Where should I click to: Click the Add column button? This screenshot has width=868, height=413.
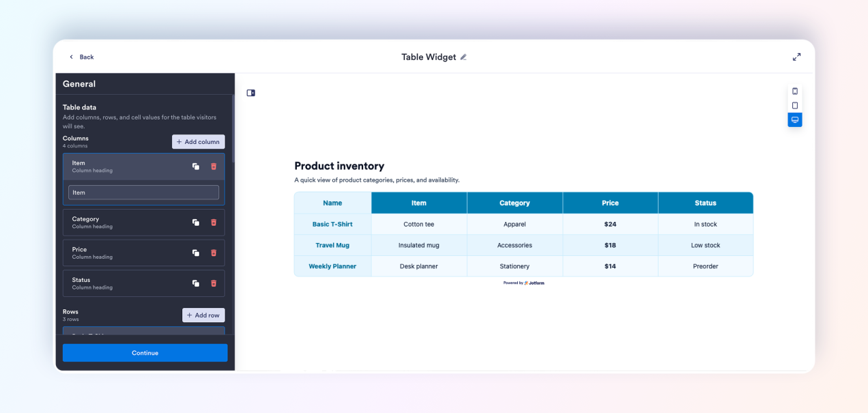(198, 142)
